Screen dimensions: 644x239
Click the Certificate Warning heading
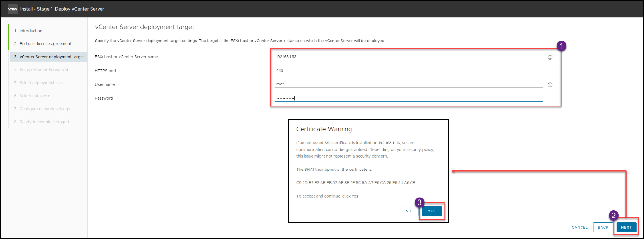click(324, 129)
